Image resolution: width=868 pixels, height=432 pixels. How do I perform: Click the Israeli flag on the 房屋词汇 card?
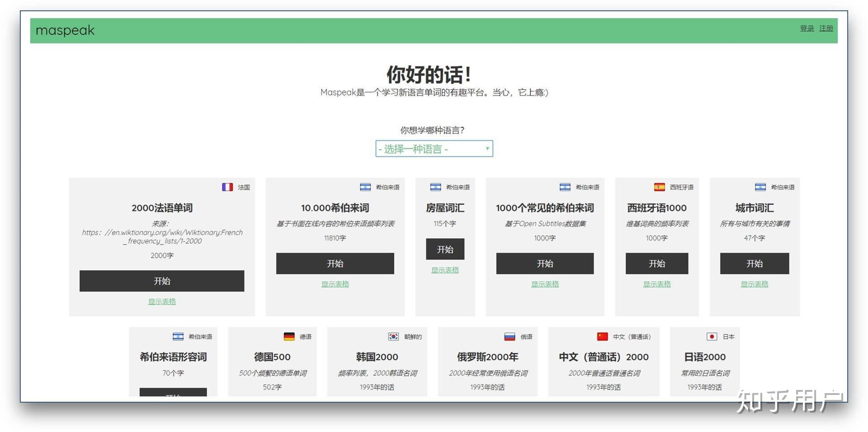pyautogui.click(x=435, y=187)
